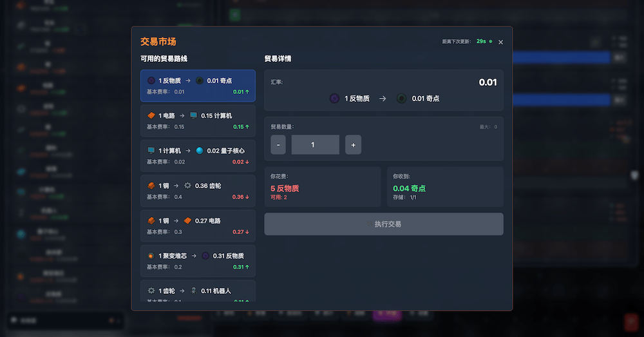Click the gear icon in the 铜 → 齿轮 route
Viewport: 644px width, 337px height.
(x=188, y=186)
